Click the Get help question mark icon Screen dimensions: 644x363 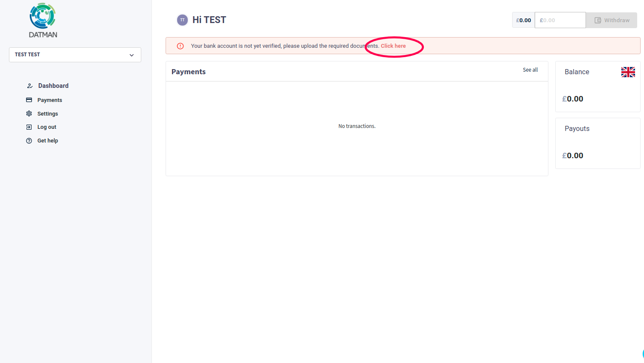coord(29,141)
